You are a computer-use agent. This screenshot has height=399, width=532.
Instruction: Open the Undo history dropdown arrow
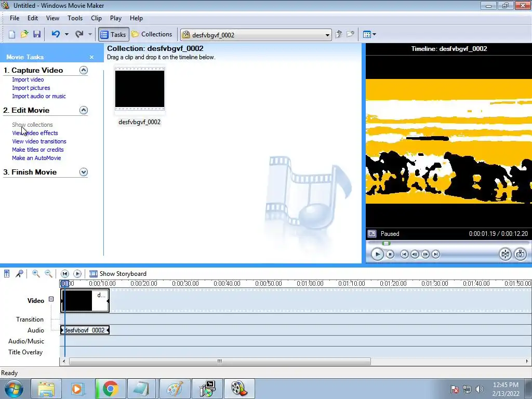click(x=66, y=34)
